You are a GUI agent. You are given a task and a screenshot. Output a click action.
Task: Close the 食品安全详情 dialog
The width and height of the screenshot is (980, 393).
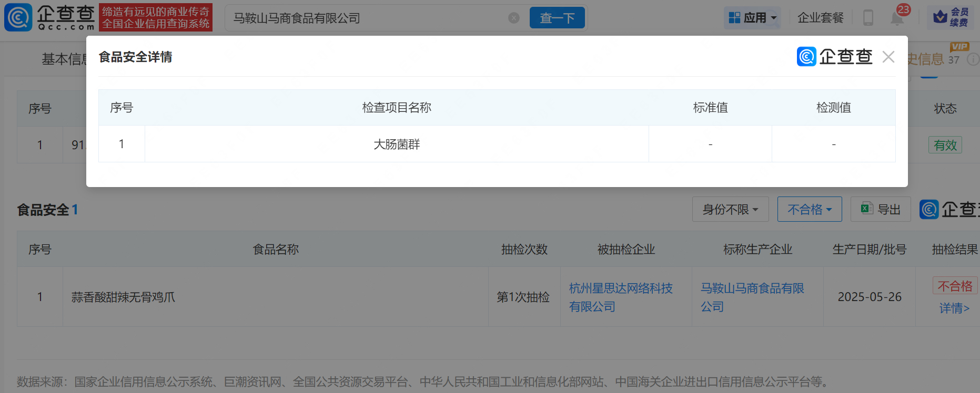888,57
